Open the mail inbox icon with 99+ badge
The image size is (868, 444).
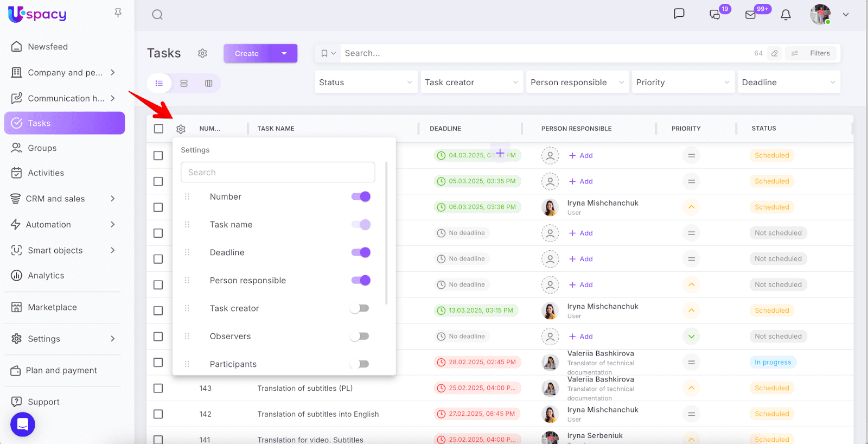point(751,15)
